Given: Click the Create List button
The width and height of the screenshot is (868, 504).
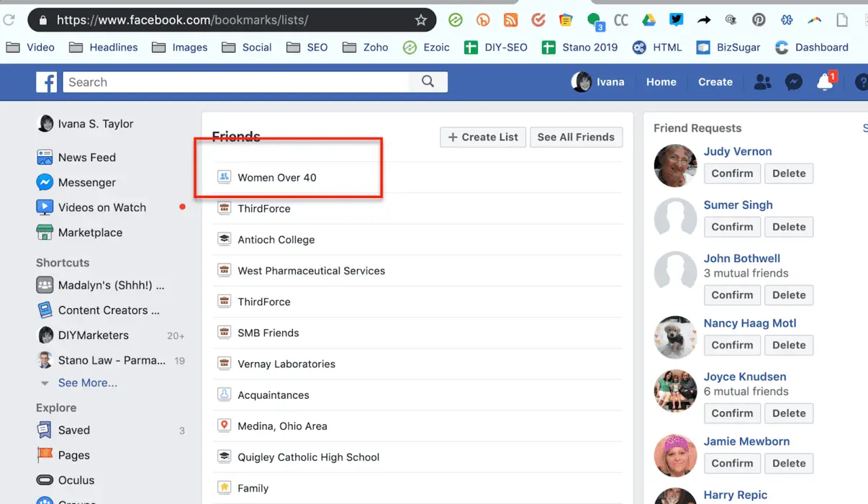Looking at the screenshot, I should (x=483, y=137).
